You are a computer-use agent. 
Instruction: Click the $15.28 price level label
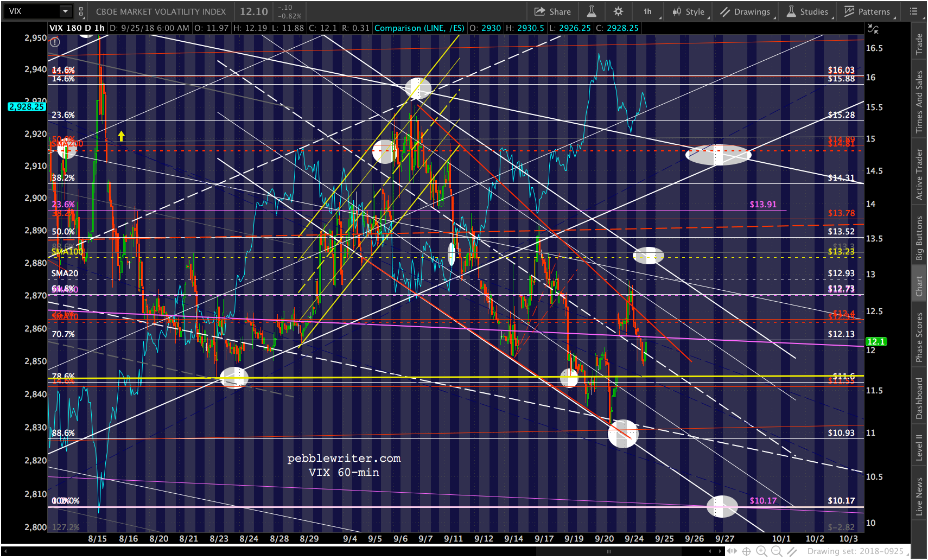tap(841, 115)
